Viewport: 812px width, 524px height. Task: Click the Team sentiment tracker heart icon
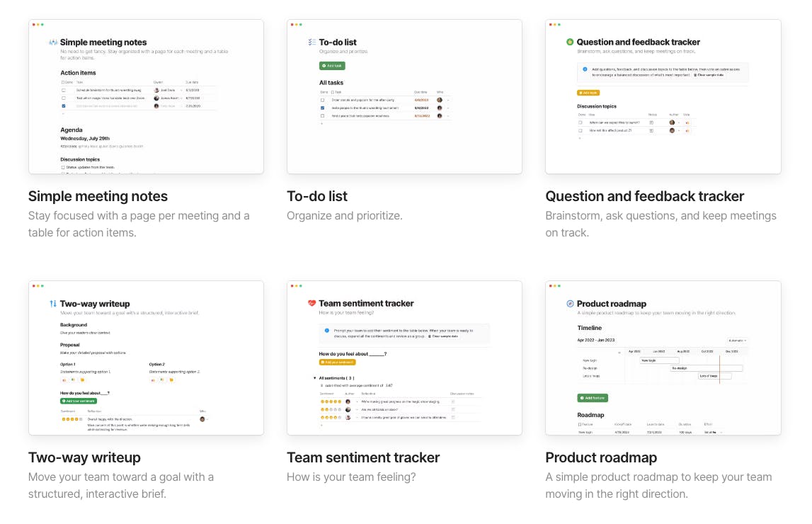click(x=312, y=304)
